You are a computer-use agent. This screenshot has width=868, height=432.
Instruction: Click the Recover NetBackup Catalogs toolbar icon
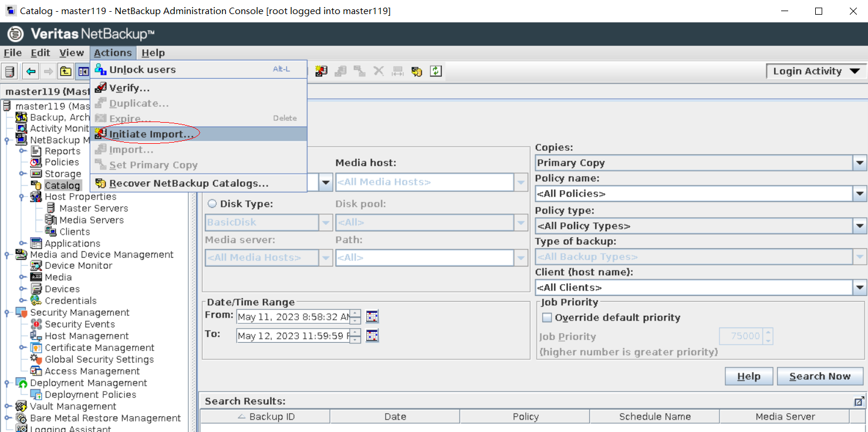click(x=417, y=72)
